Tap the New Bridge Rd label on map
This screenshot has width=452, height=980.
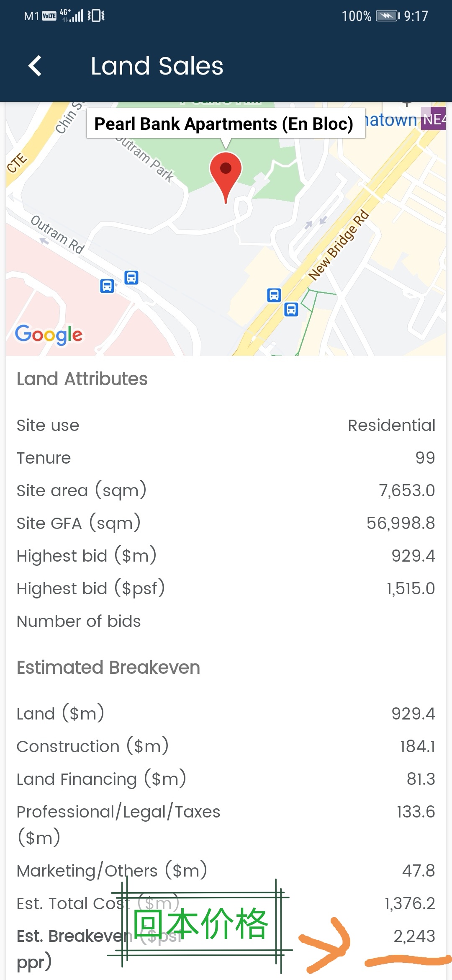(339, 246)
